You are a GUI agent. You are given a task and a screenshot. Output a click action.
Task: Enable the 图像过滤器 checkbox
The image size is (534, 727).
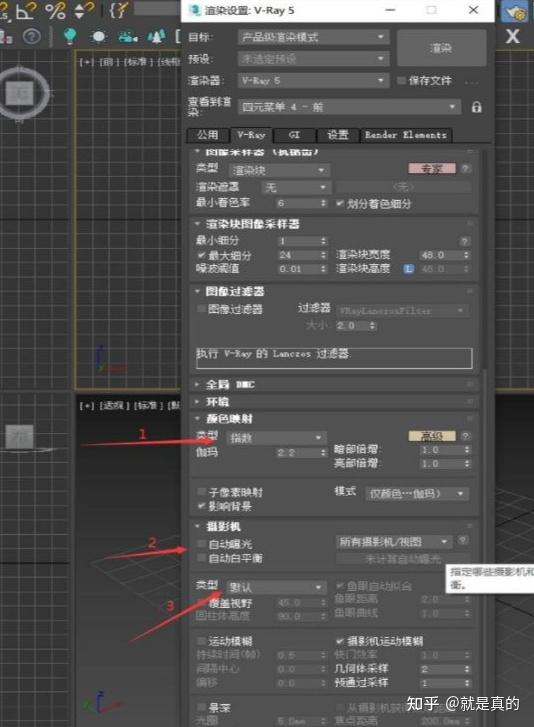coord(201,309)
